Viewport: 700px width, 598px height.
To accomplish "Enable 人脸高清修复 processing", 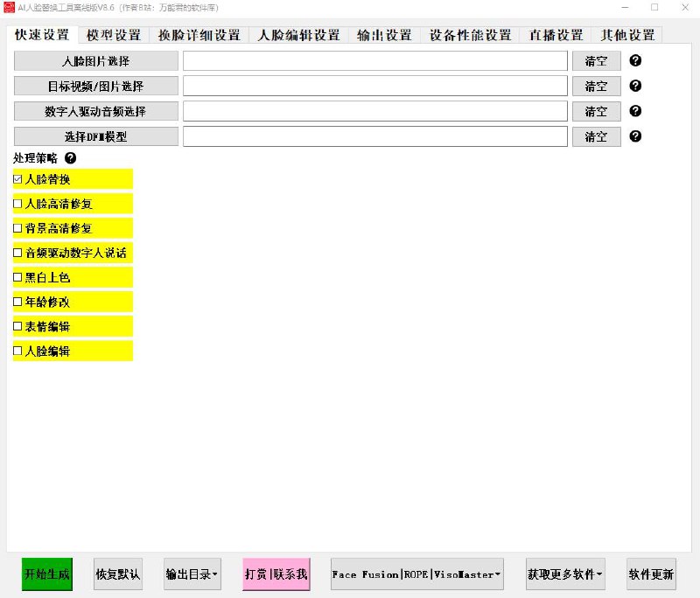I will click(x=17, y=204).
